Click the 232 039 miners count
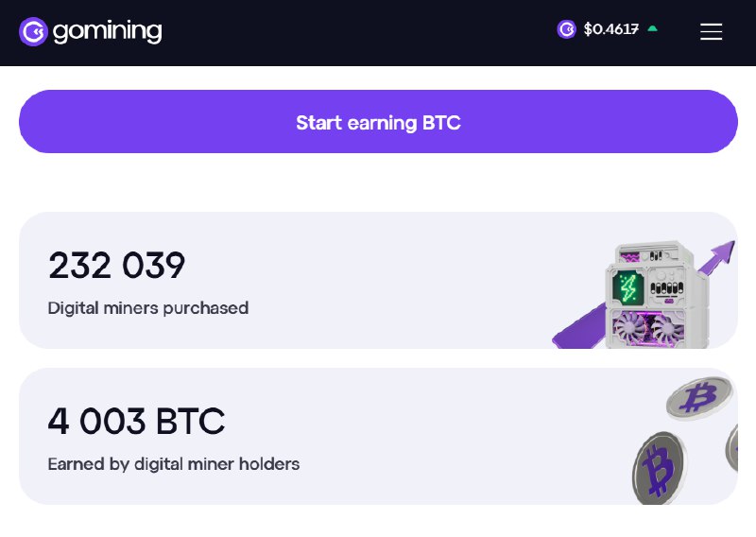Screen dimensions: 756x537 [x=116, y=266]
